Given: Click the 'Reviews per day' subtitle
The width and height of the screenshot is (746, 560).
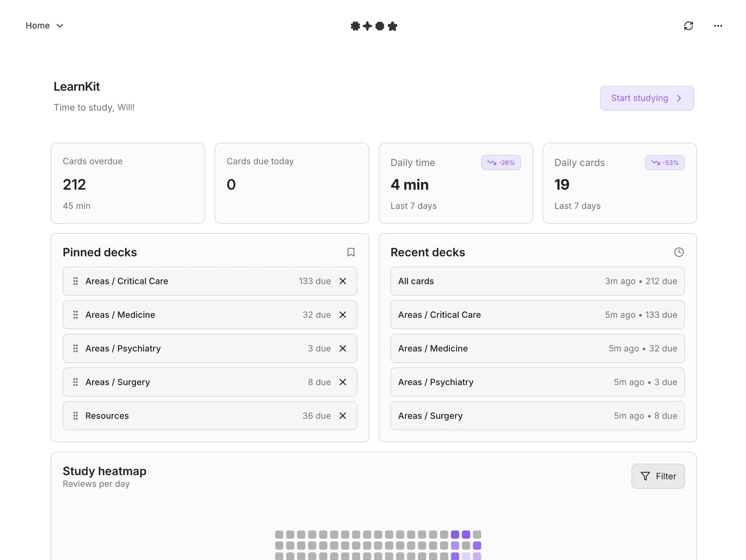Looking at the screenshot, I should 96,484.
